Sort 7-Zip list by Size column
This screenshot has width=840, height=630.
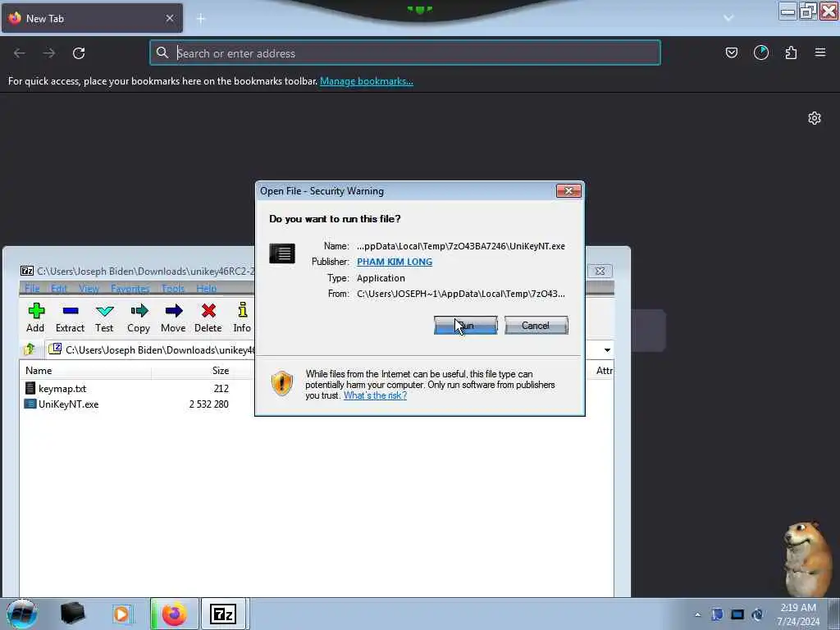203,371
